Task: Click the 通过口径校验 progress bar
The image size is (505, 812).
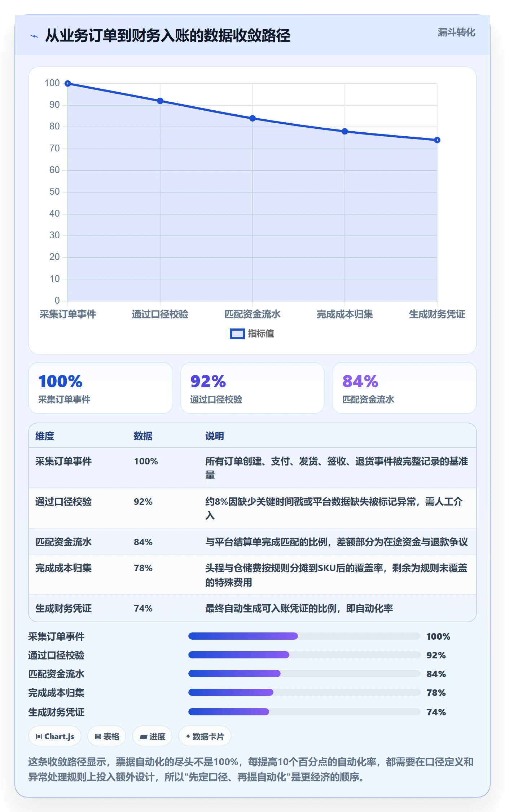Action: pos(304,655)
